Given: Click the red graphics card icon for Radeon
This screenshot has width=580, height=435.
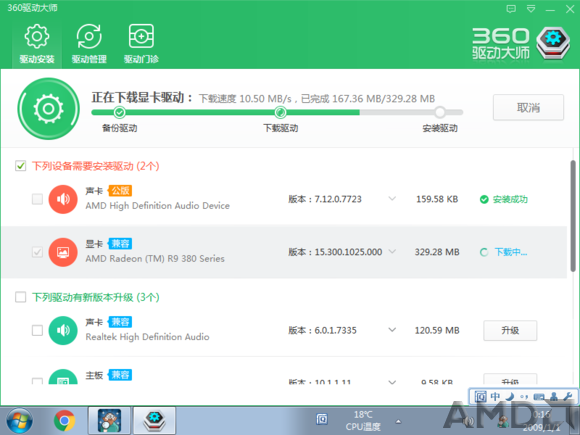Looking at the screenshot, I should (x=63, y=252).
